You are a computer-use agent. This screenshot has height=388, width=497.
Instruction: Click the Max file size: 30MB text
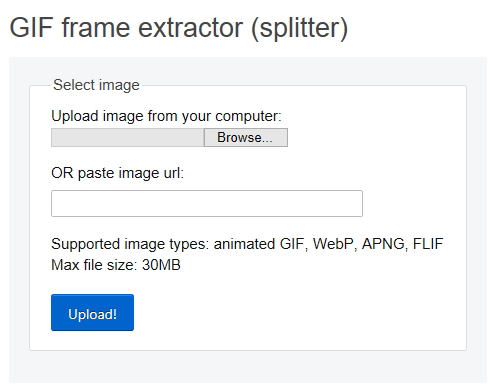[116, 265]
